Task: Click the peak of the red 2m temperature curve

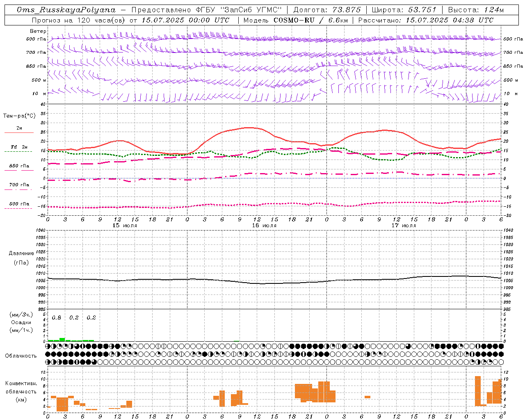Action: pyautogui.click(x=249, y=128)
